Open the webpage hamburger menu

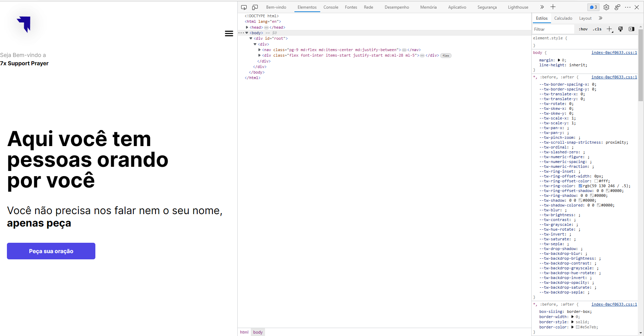coord(229,33)
